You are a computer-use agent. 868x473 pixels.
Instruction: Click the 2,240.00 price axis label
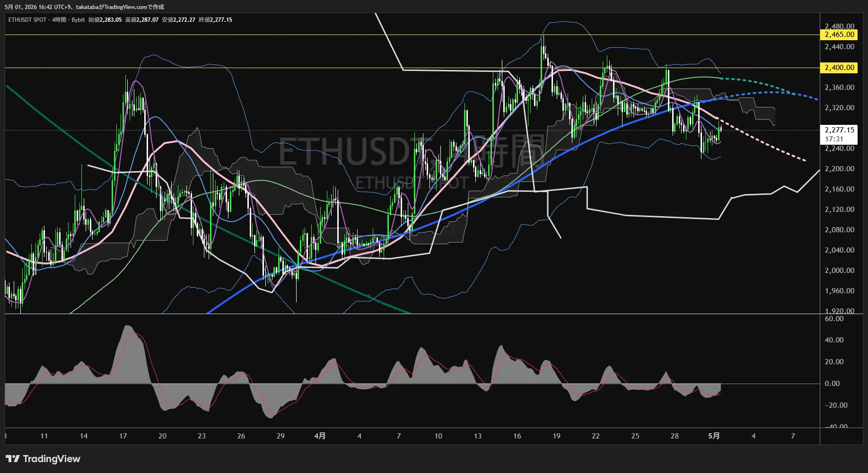839,149
